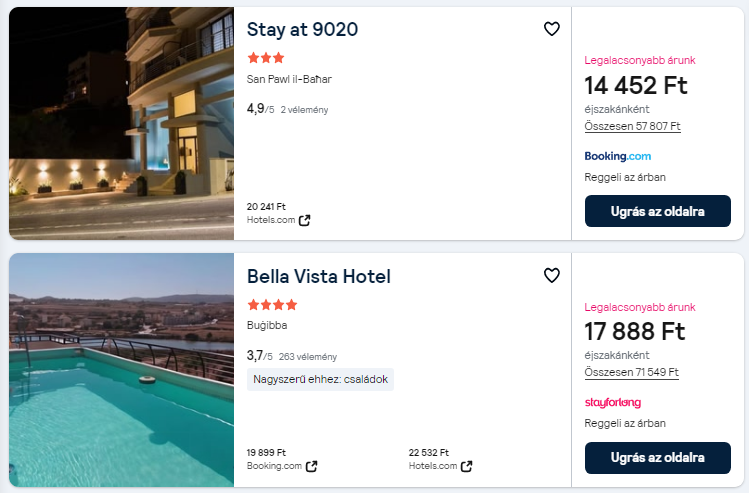Click Összesen 57 807 Ft total price
Image resolution: width=749 pixels, height=493 pixels.
tap(632, 127)
